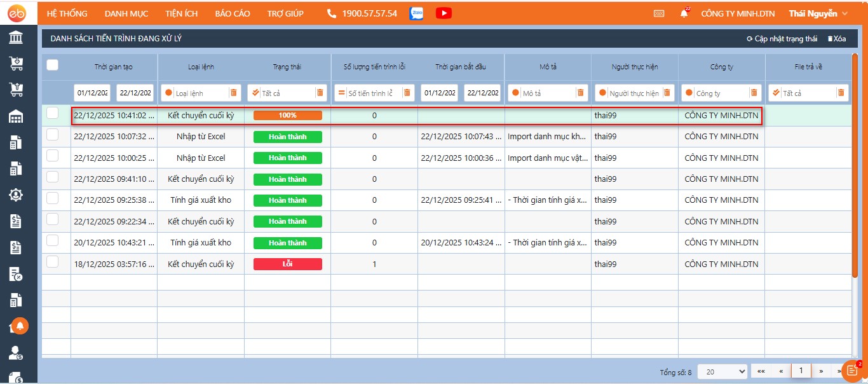Select the checkbox for the Lỗi status row
The width and height of the screenshot is (868, 384).
click(53, 262)
